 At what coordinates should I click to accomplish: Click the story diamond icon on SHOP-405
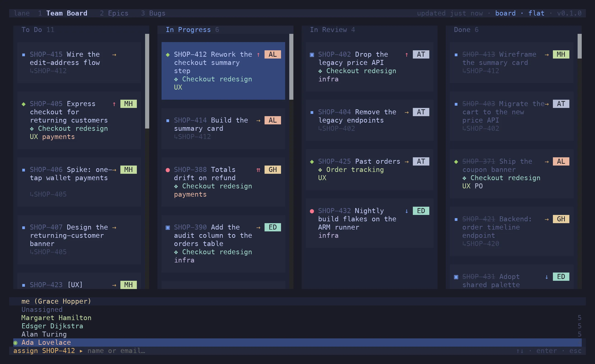23,104
